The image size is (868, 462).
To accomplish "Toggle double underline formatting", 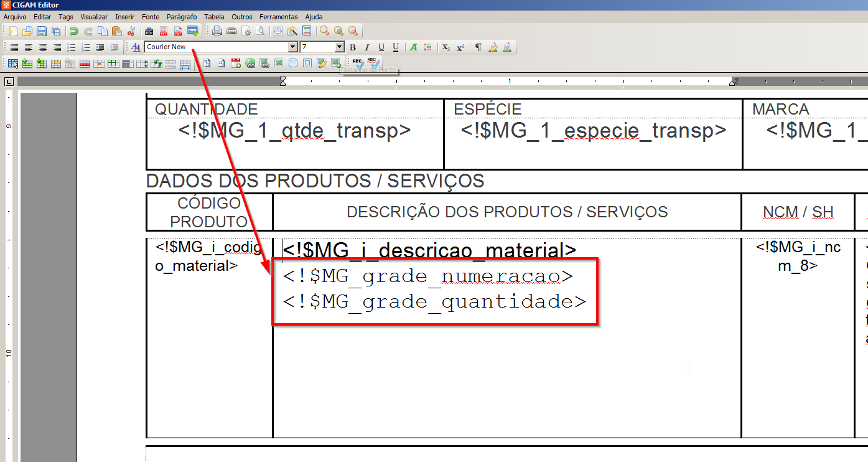I will pyautogui.click(x=396, y=47).
